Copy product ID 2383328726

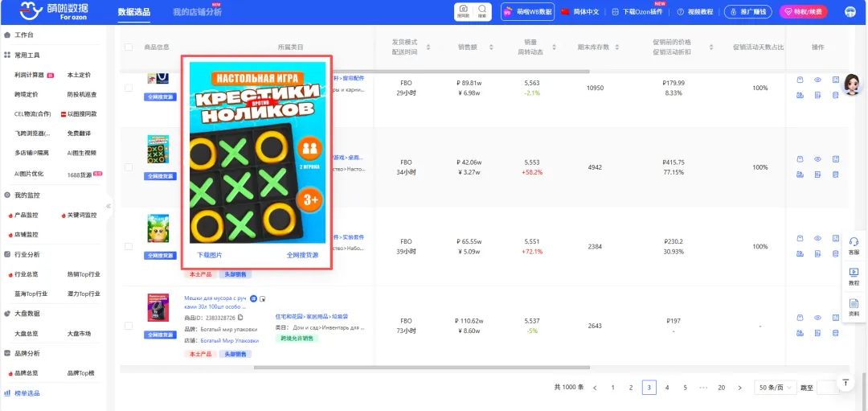pyautogui.click(x=240, y=318)
